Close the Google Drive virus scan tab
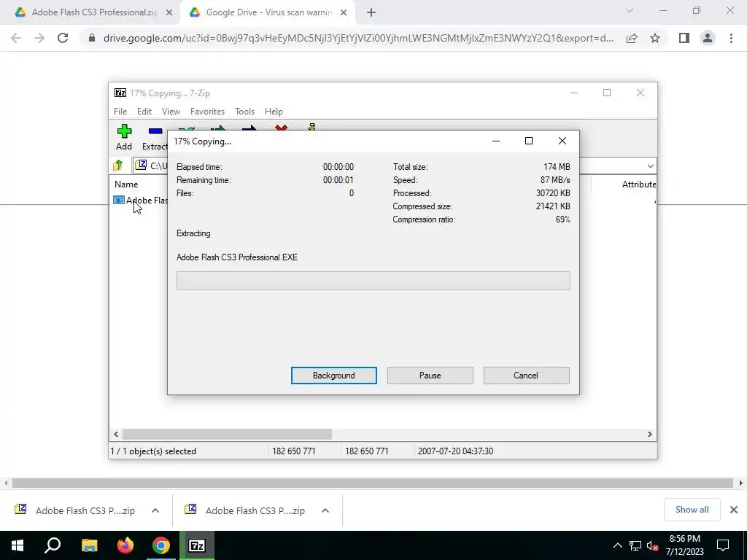 [x=344, y=12]
